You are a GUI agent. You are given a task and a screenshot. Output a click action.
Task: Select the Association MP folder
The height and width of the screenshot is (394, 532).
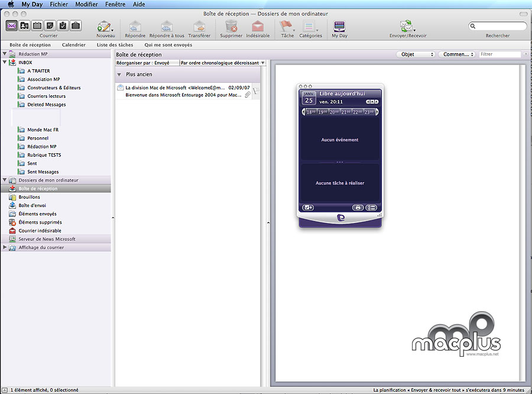[44, 79]
